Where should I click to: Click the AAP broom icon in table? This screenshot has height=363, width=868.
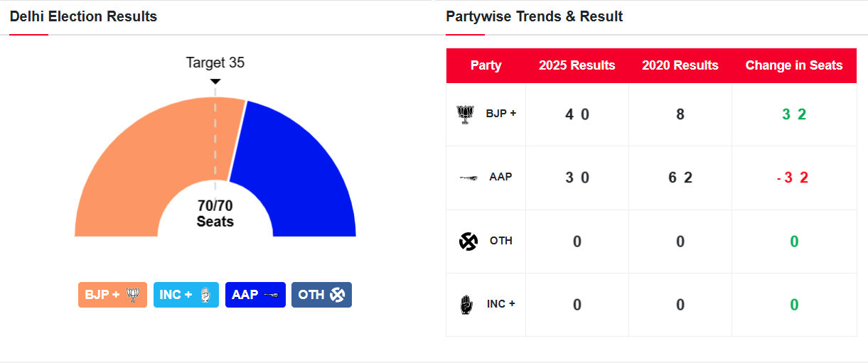pyautogui.click(x=468, y=178)
